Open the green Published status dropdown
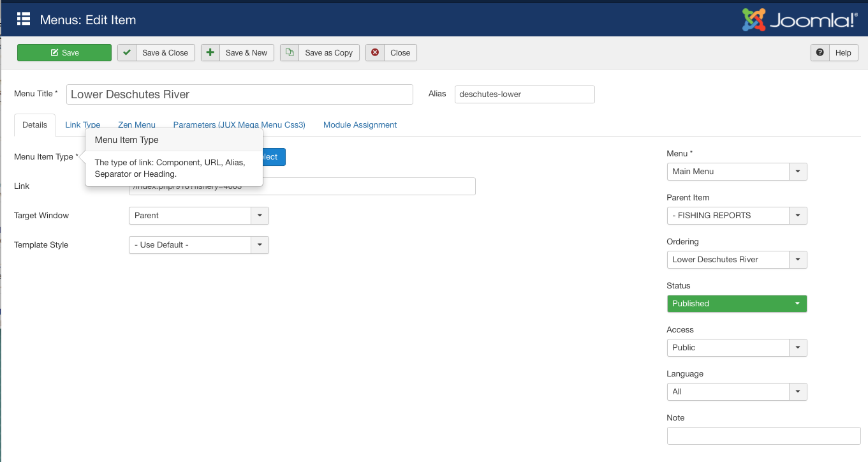The height and width of the screenshot is (462, 868). pyautogui.click(x=737, y=304)
